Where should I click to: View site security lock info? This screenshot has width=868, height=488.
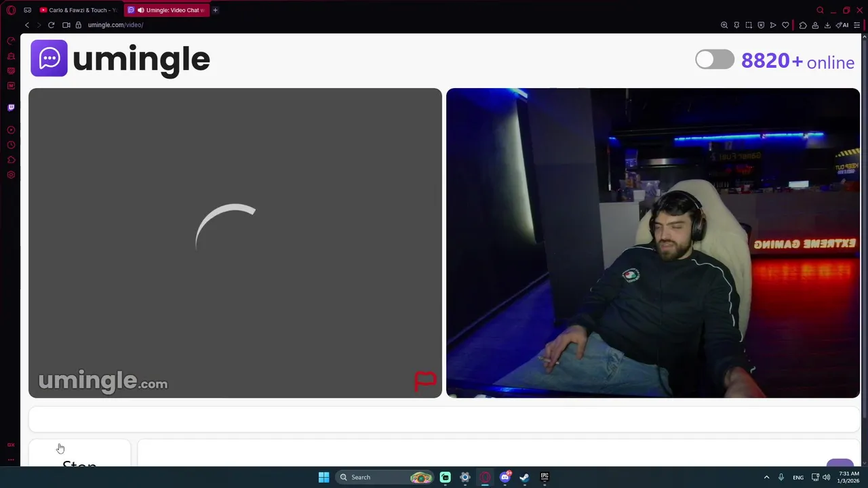[79, 25]
